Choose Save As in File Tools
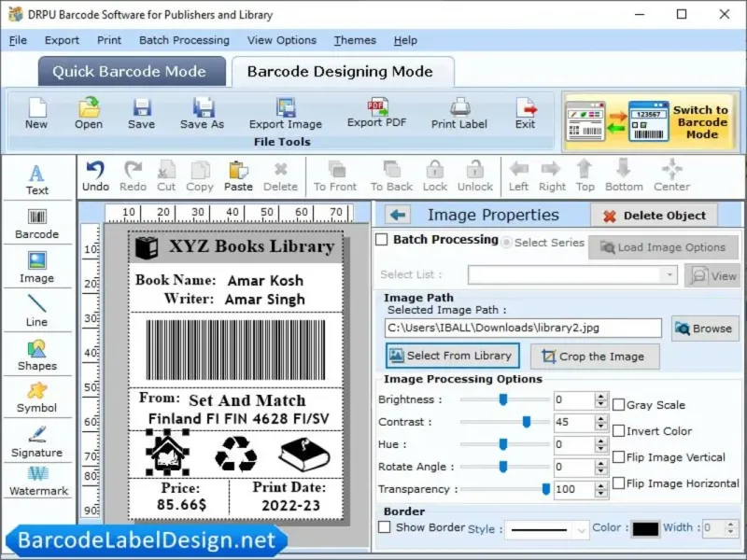 pyautogui.click(x=203, y=113)
